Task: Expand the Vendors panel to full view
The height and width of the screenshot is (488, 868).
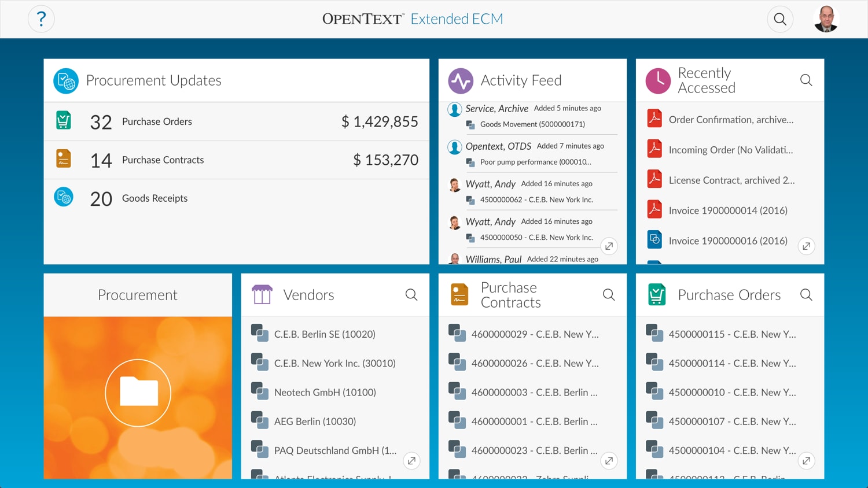Action: [411, 461]
